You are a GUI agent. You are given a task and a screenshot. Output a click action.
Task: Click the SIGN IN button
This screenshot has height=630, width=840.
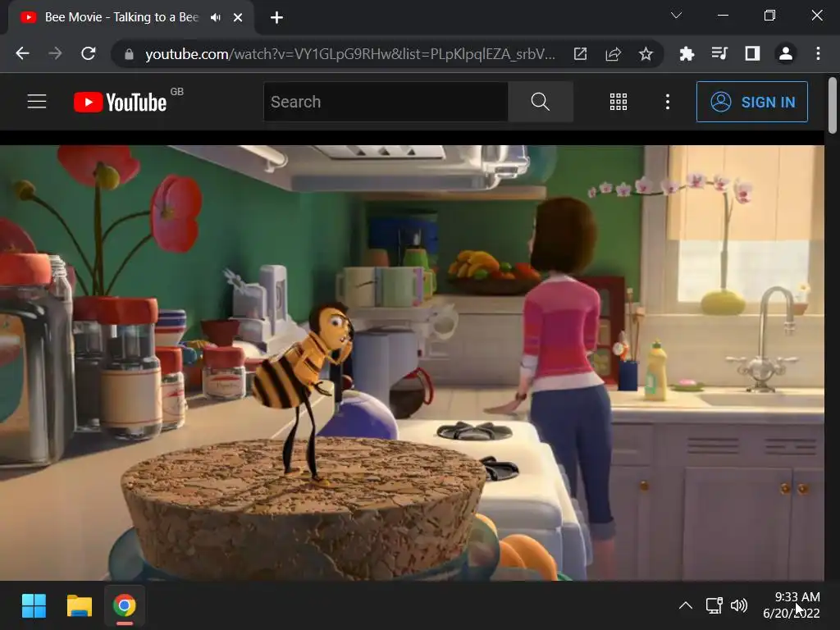click(752, 102)
